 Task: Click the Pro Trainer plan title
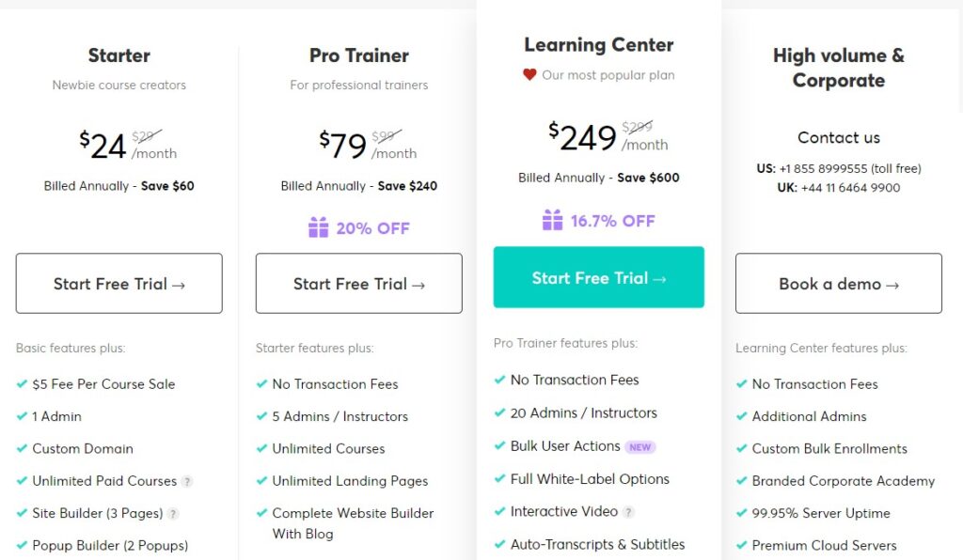point(358,55)
